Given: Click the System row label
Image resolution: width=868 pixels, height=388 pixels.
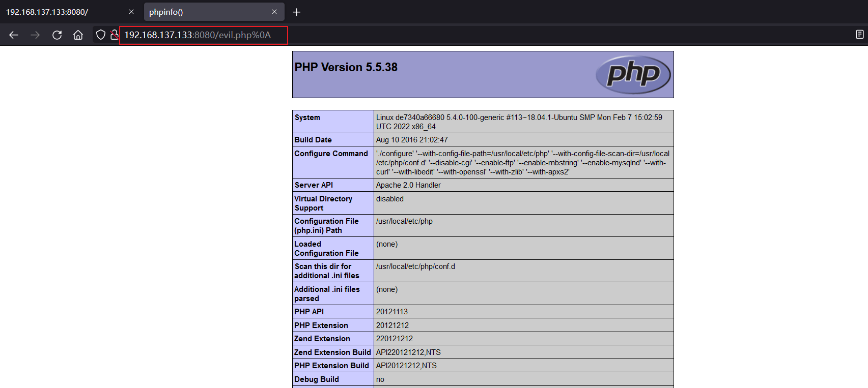Looking at the screenshot, I should (307, 117).
